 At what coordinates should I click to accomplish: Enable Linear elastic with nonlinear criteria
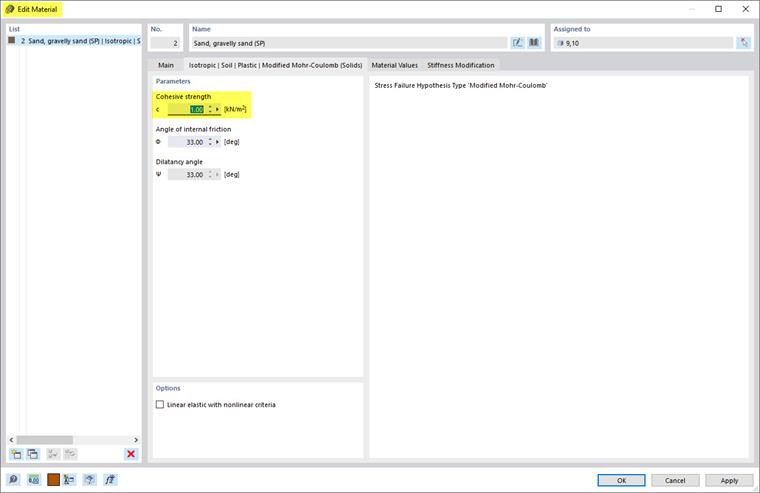(x=160, y=404)
